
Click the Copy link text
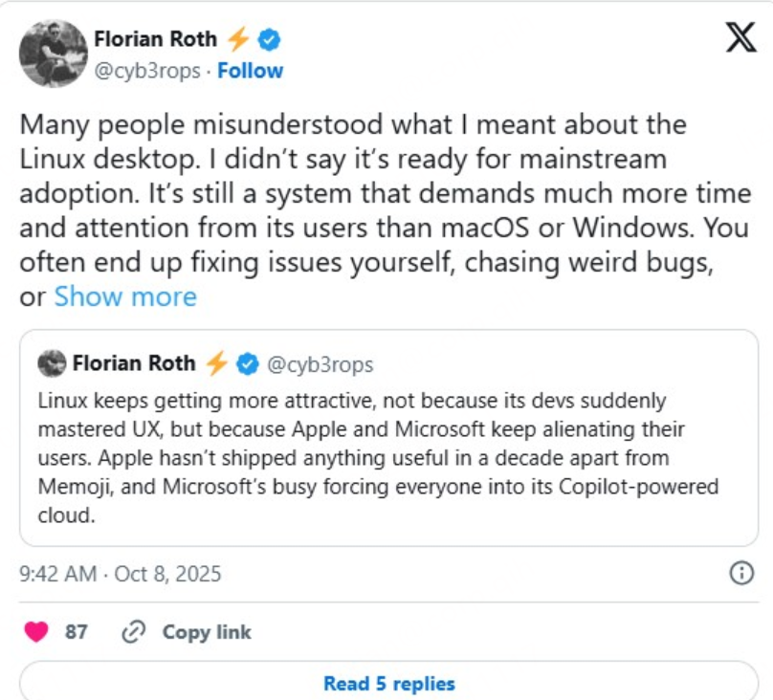tap(207, 631)
